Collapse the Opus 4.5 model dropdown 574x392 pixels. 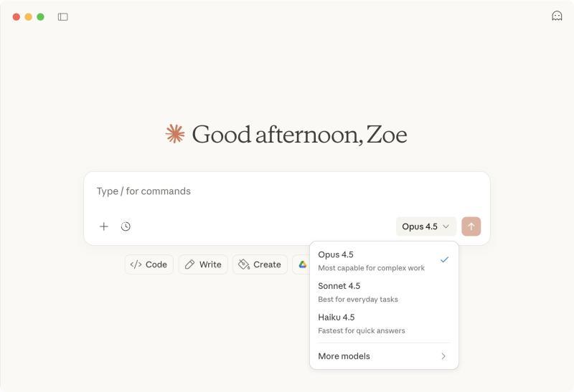(426, 226)
